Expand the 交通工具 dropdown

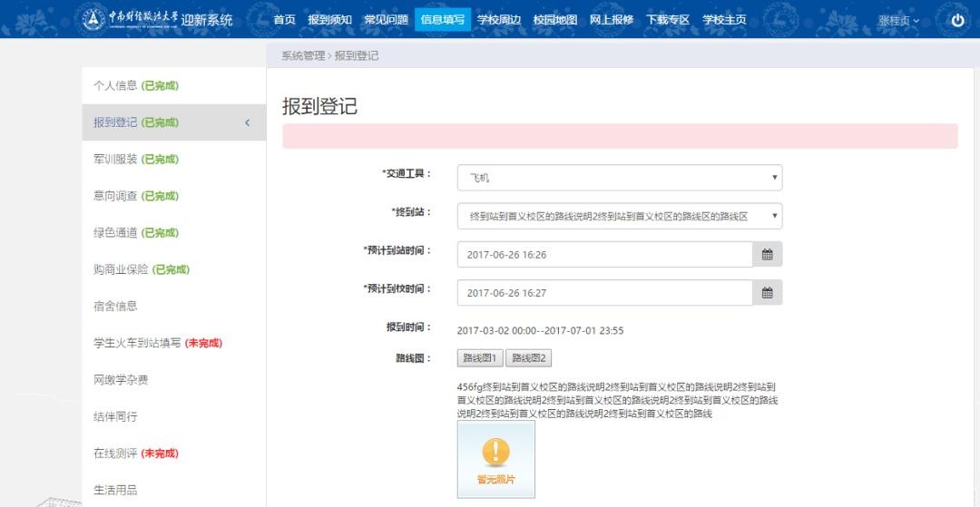coord(619,178)
